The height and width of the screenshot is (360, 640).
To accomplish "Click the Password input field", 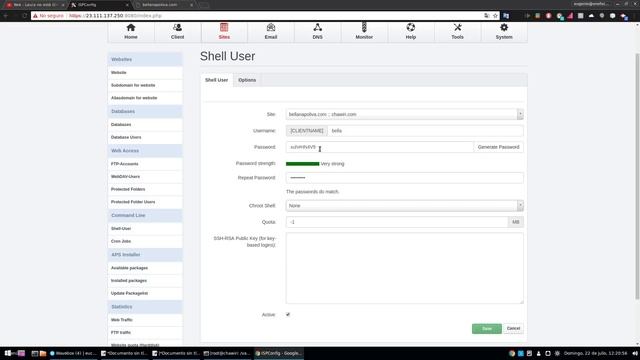I will tap(380, 147).
